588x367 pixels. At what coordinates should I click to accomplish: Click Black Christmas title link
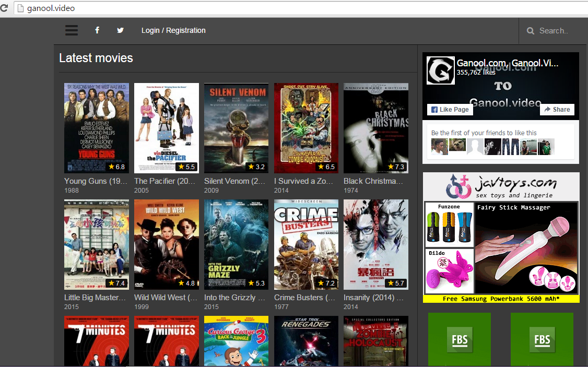(373, 181)
